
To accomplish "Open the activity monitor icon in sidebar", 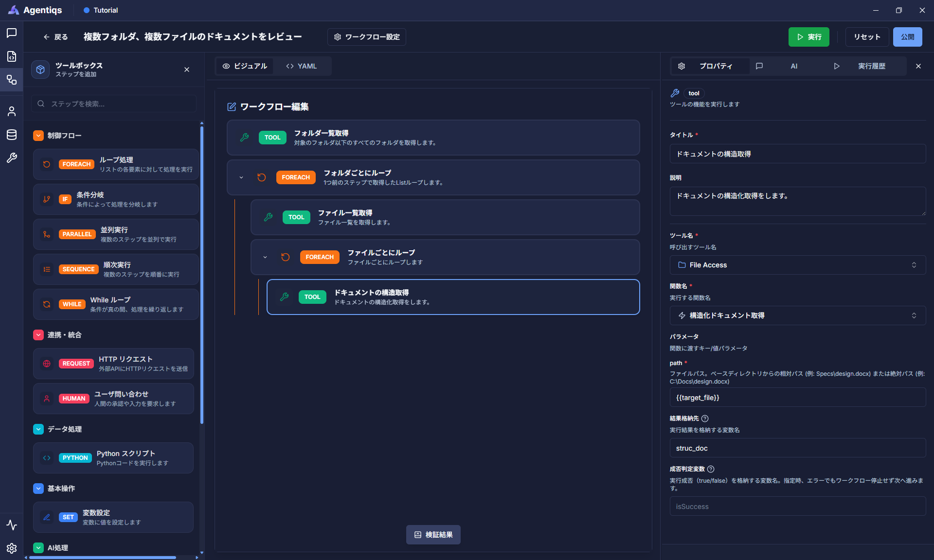I will point(12,525).
